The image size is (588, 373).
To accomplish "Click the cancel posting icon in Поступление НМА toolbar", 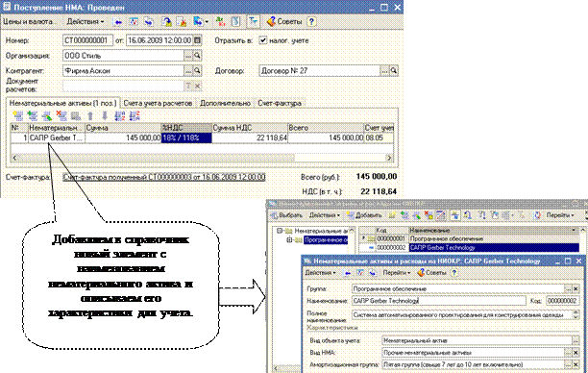I will click(x=182, y=22).
